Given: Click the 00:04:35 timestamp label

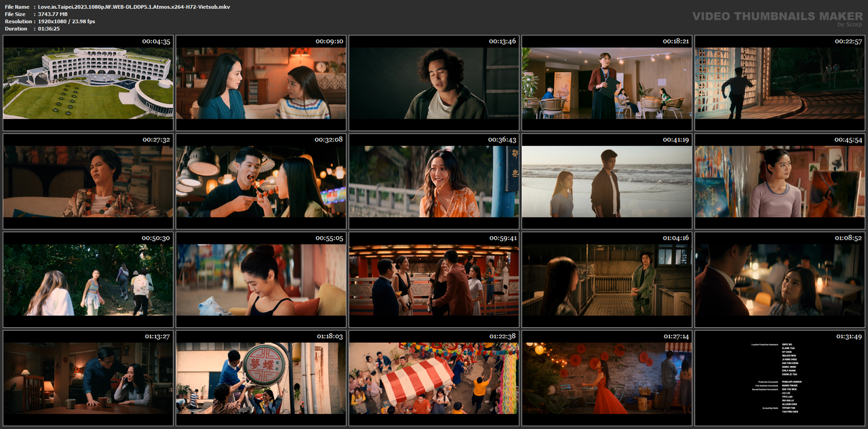Looking at the screenshot, I should click(156, 41).
